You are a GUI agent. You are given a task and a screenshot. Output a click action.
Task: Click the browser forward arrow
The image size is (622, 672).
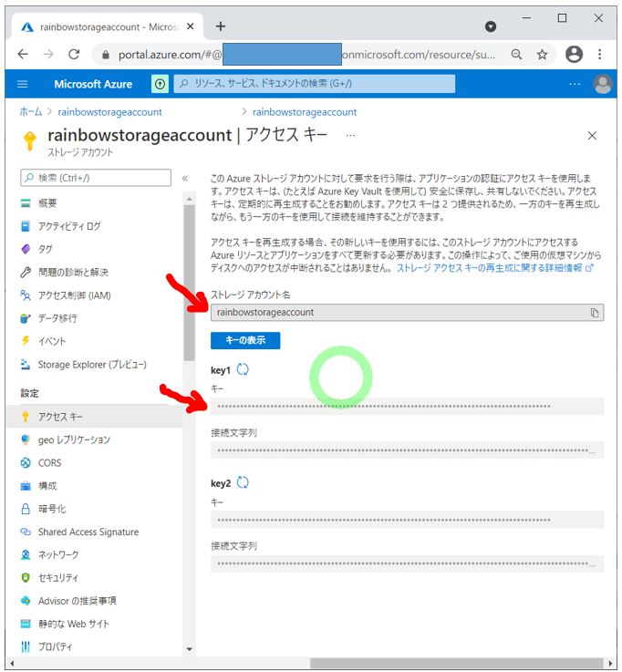(48, 55)
